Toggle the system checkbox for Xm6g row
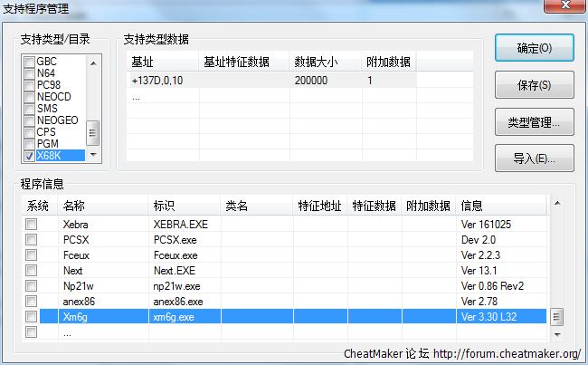Image resolution: width=588 pixels, height=365 pixels. [32, 317]
